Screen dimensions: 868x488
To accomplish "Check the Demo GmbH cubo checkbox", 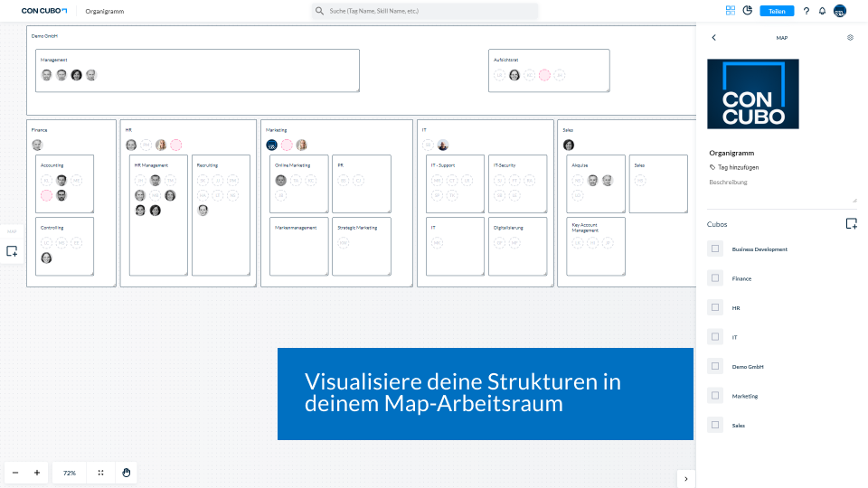I will point(715,366).
